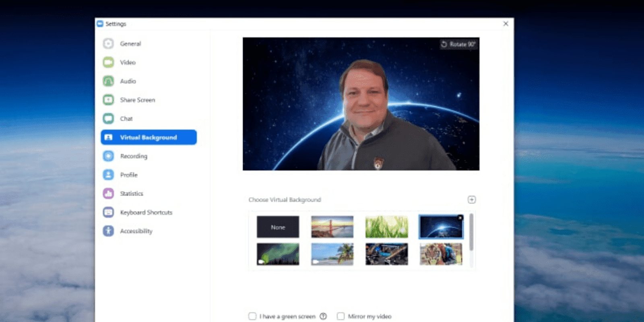Image resolution: width=644 pixels, height=322 pixels.
Task: Remove the selected Earth background with X
Action: point(460,218)
